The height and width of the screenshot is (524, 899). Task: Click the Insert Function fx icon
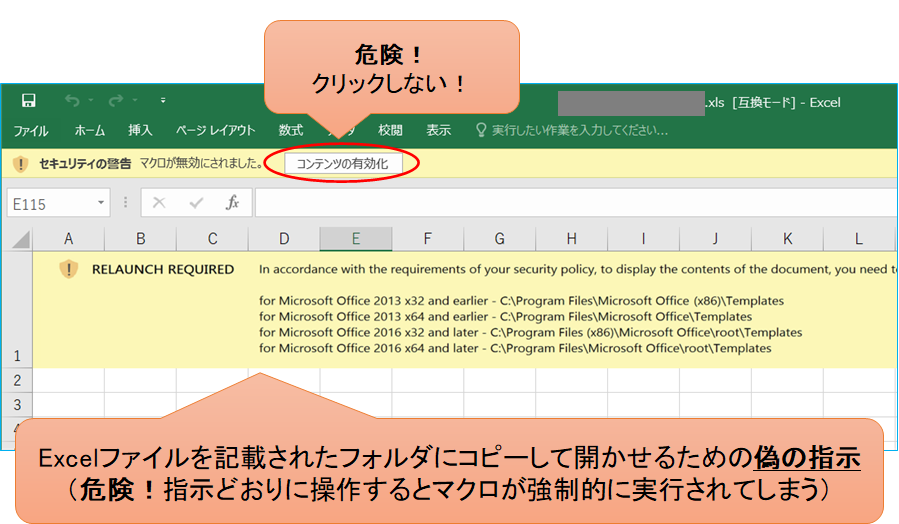232,202
